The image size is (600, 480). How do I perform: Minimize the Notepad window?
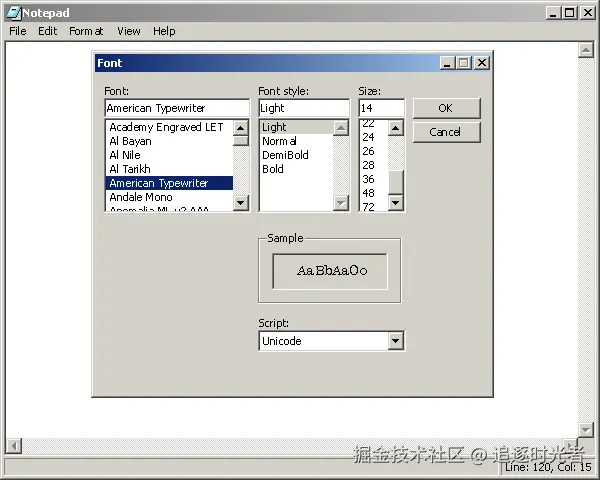[552, 13]
